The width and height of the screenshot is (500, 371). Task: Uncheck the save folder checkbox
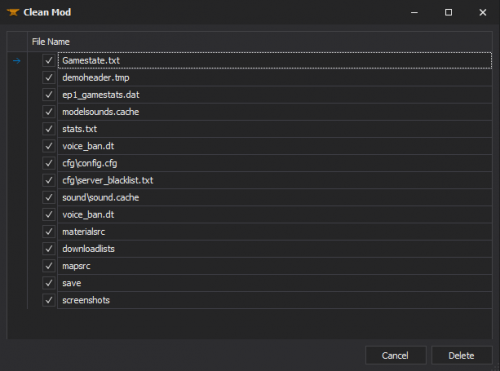coord(49,283)
